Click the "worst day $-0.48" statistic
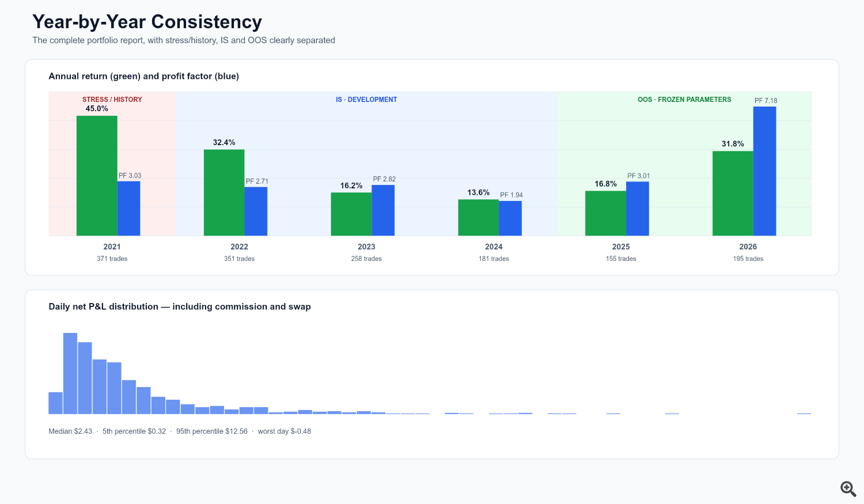 click(285, 431)
